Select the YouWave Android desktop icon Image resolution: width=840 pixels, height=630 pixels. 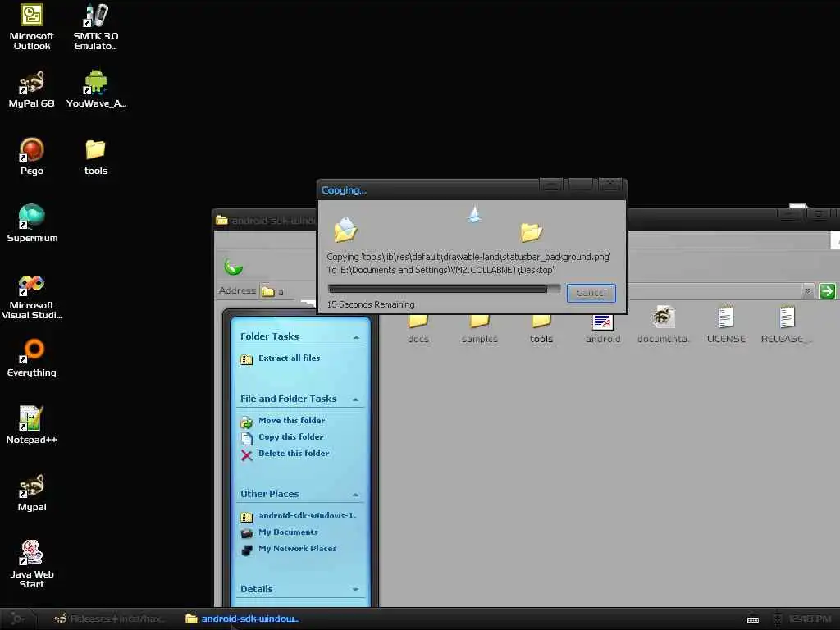[96, 89]
